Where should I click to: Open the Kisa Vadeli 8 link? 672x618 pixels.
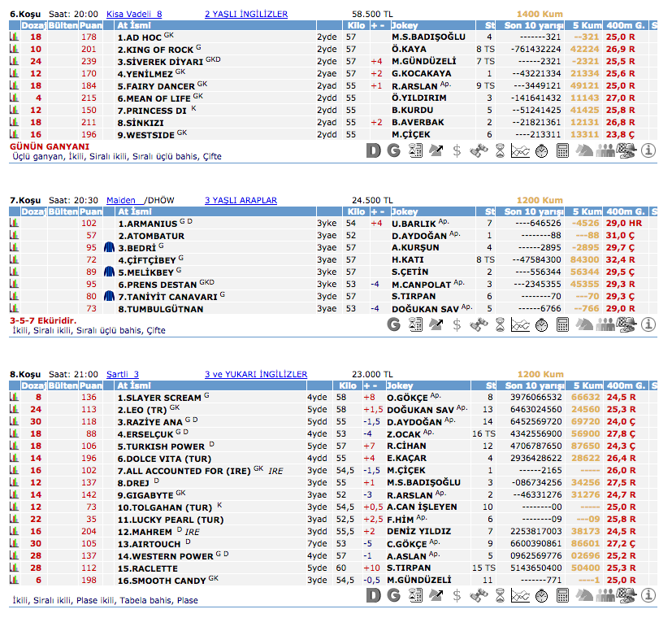tap(134, 14)
